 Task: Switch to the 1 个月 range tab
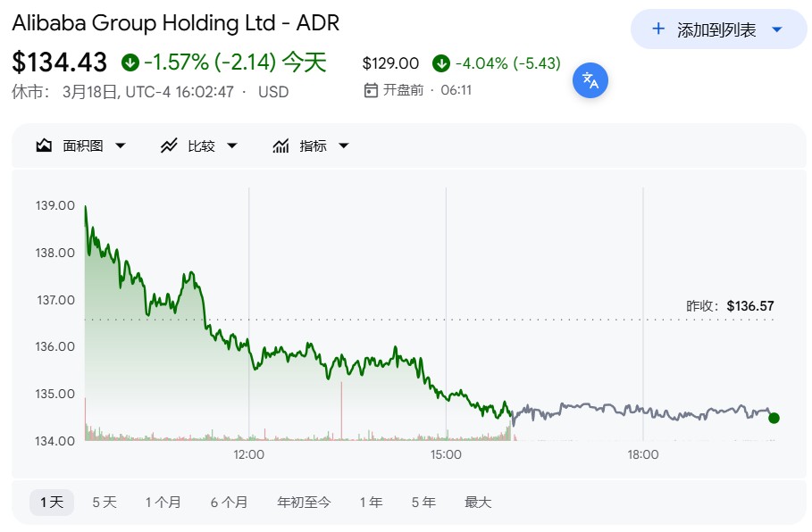163,503
